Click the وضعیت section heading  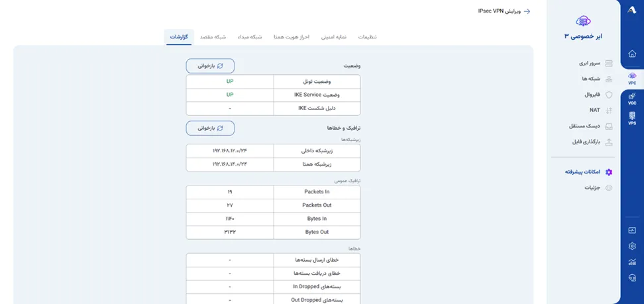pos(352,66)
